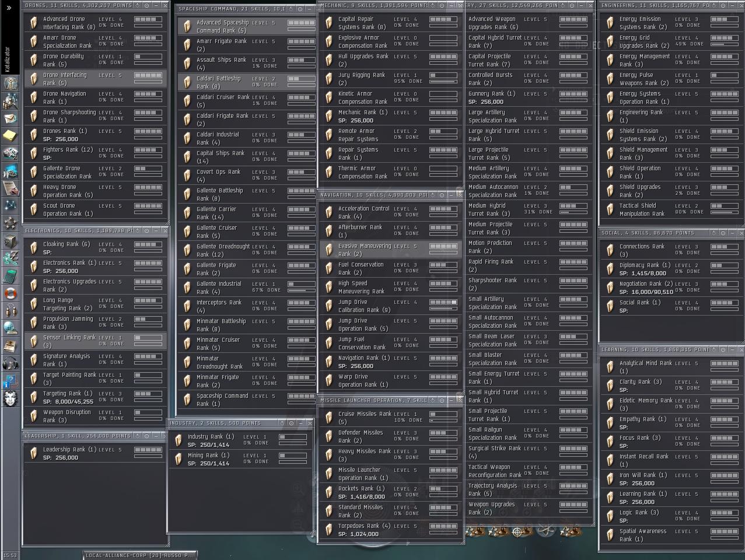Click the blue info icon in sidebar
The image size is (745, 560).
point(11,381)
